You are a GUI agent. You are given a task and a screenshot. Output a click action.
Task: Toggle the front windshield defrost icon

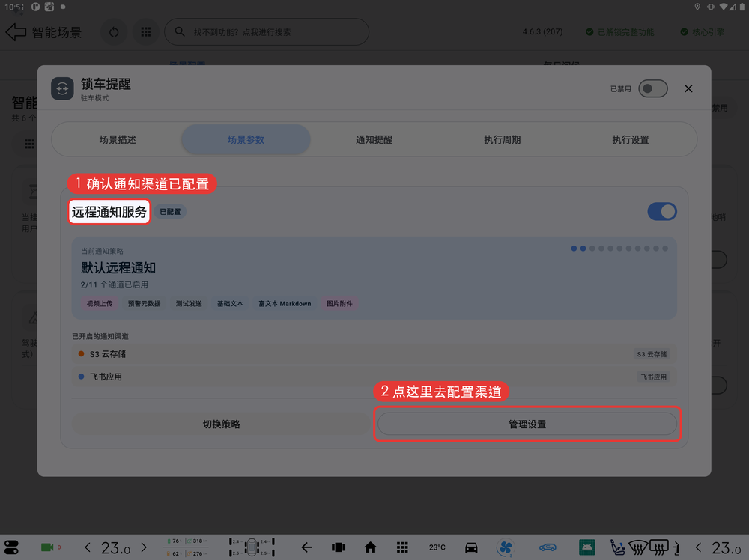point(638,547)
